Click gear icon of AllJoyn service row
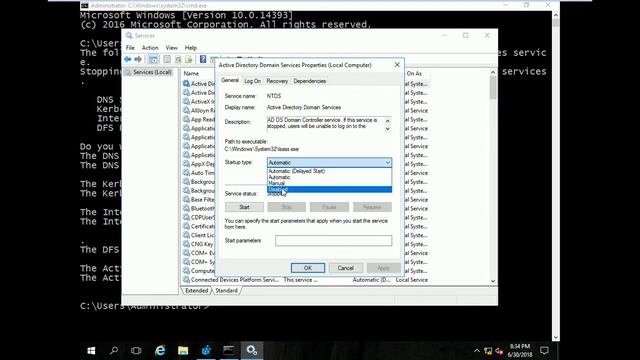The height and width of the screenshot is (360, 640). [187, 110]
